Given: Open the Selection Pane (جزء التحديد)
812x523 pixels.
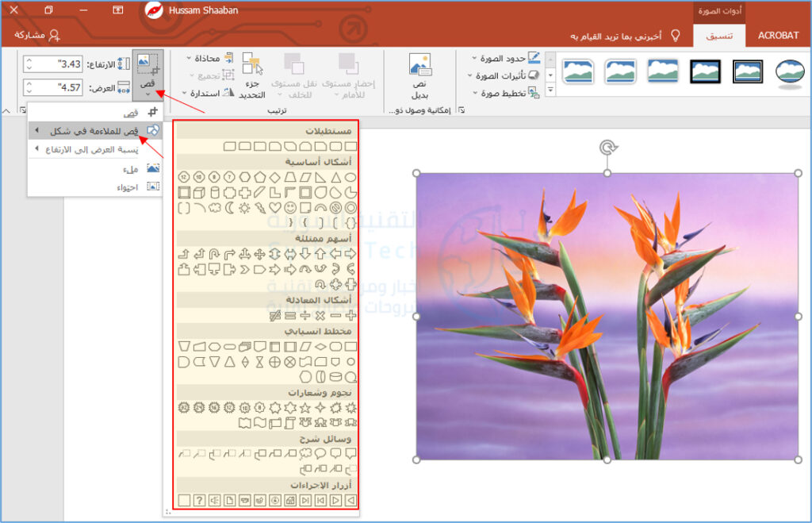Looking at the screenshot, I should point(252,76).
